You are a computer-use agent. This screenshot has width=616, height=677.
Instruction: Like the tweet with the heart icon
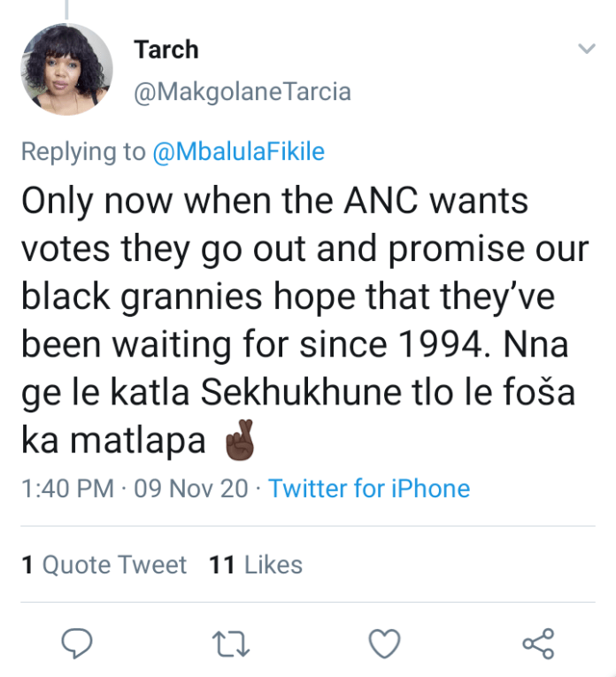click(x=384, y=644)
